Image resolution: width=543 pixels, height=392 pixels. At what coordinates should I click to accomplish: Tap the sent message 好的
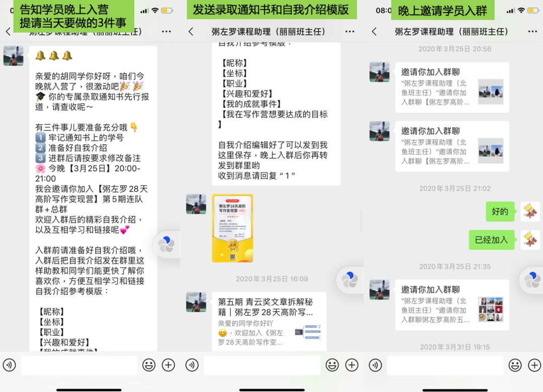(x=500, y=212)
